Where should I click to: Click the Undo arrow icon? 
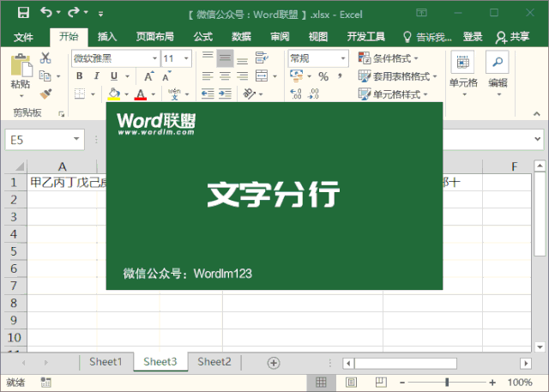(45, 13)
